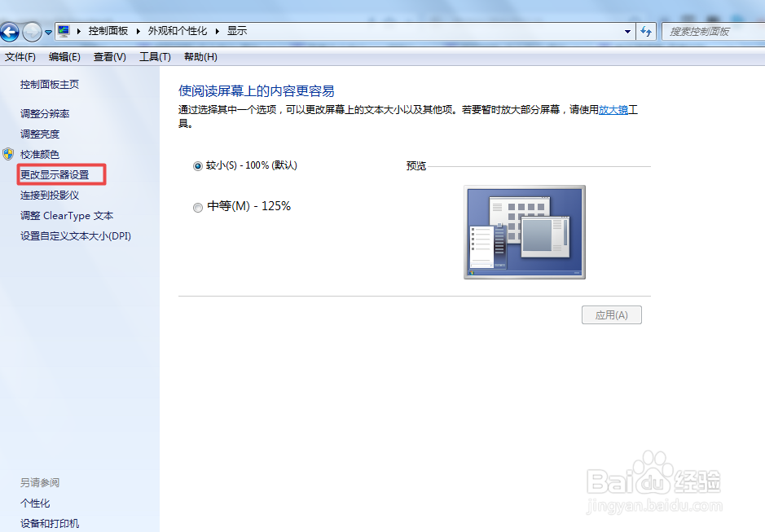This screenshot has height=532, width=765.
Task: Select the 中等(M) - 125% radio button
Action: click(x=197, y=207)
